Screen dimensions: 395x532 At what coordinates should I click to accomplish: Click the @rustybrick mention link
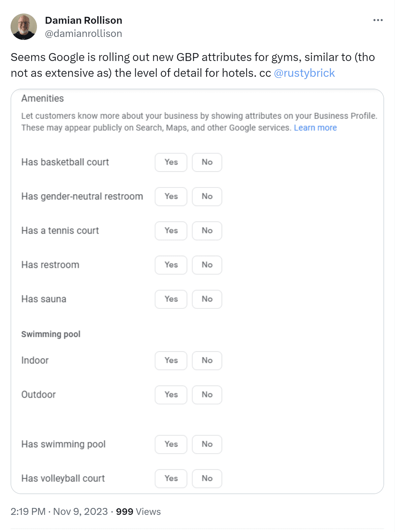(304, 73)
